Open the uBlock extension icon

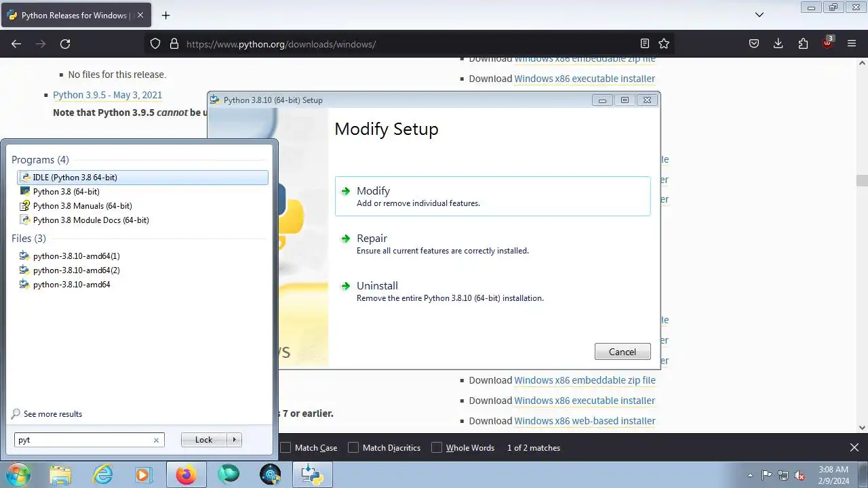(x=827, y=43)
